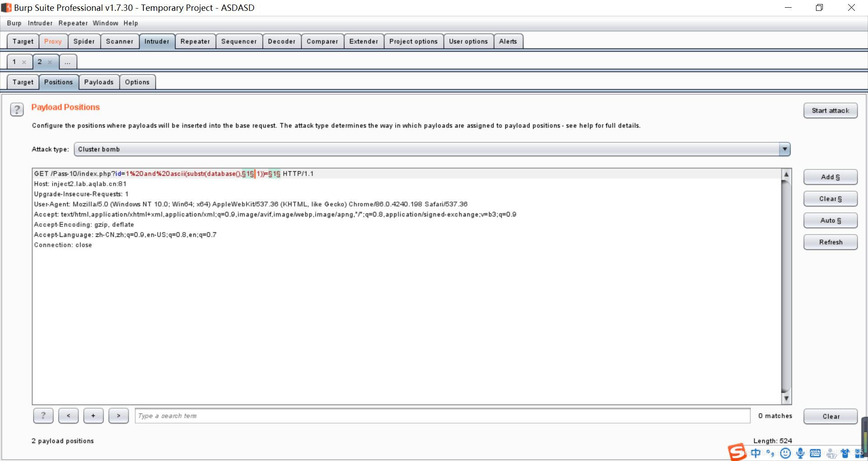Open the Alerts tab

[x=508, y=41]
